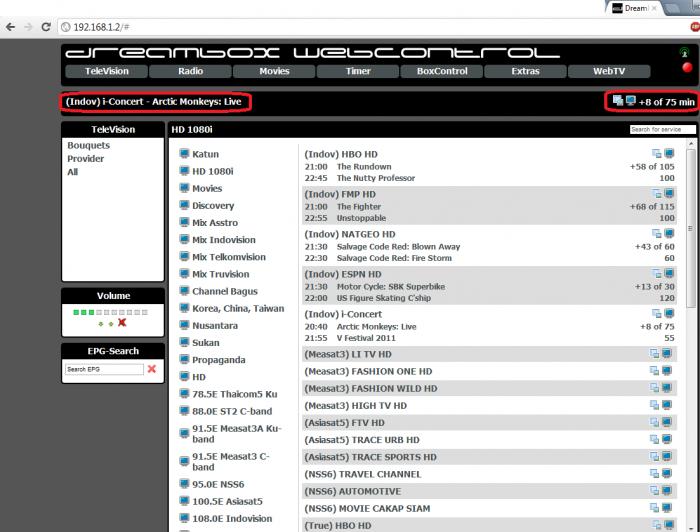700x532 pixels.
Task: Open the BoxControl menu
Action: [442, 71]
